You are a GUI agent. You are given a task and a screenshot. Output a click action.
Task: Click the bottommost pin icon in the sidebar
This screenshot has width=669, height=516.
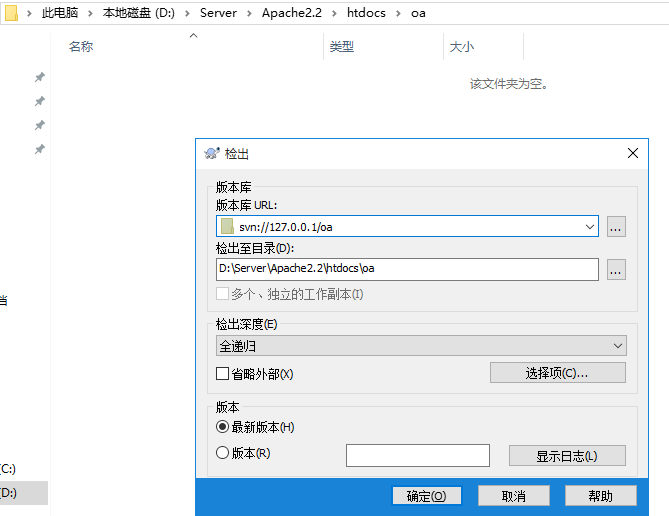point(40,149)
